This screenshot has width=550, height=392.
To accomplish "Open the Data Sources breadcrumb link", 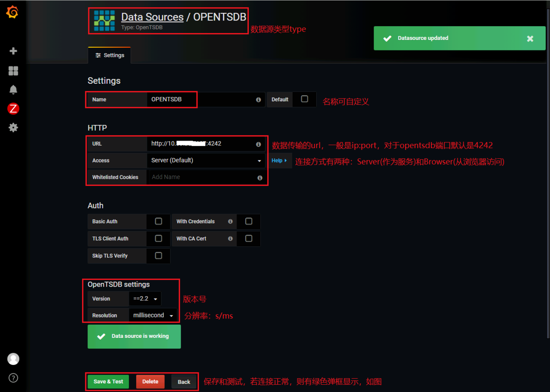I will point(152,16).
